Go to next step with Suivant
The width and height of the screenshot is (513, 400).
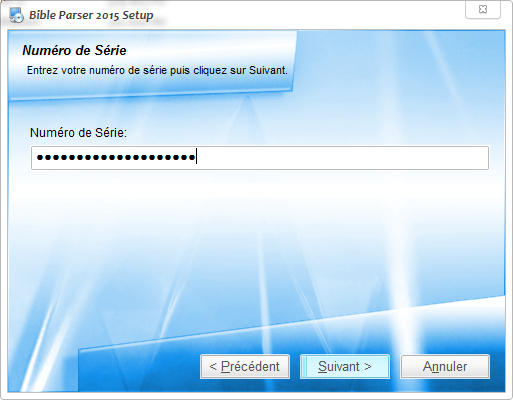(x=345, y=366)
